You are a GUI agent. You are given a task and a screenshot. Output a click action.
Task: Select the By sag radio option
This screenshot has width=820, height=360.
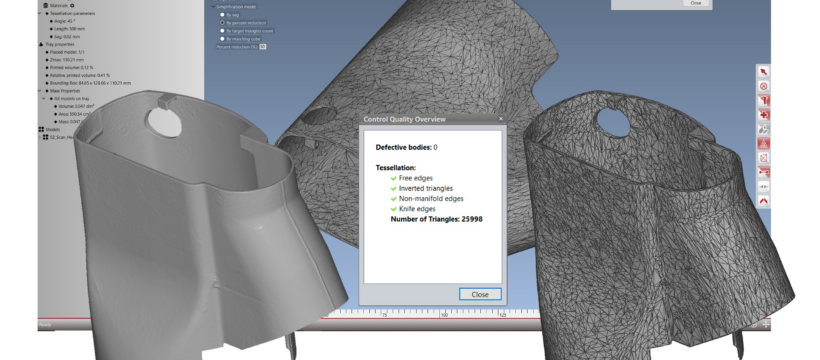point(222,15)
